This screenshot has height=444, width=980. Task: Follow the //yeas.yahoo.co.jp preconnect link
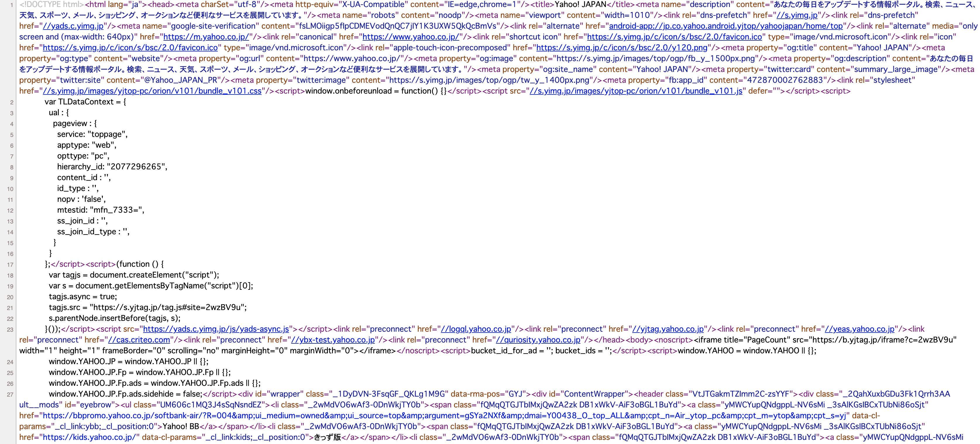tap(859, 329)
